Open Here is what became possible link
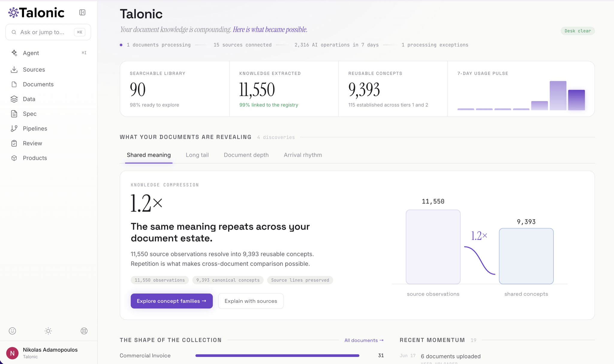This screenshot has height=364, width=614. coord(270,29)
